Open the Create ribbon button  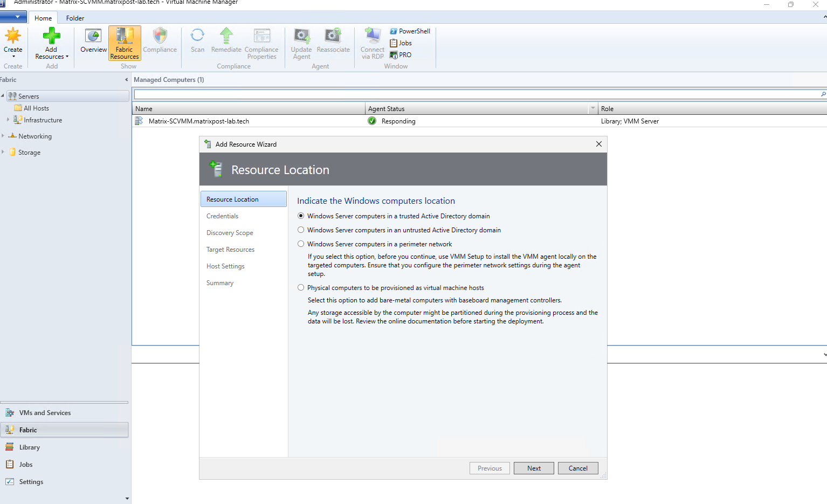pos(13,43)
